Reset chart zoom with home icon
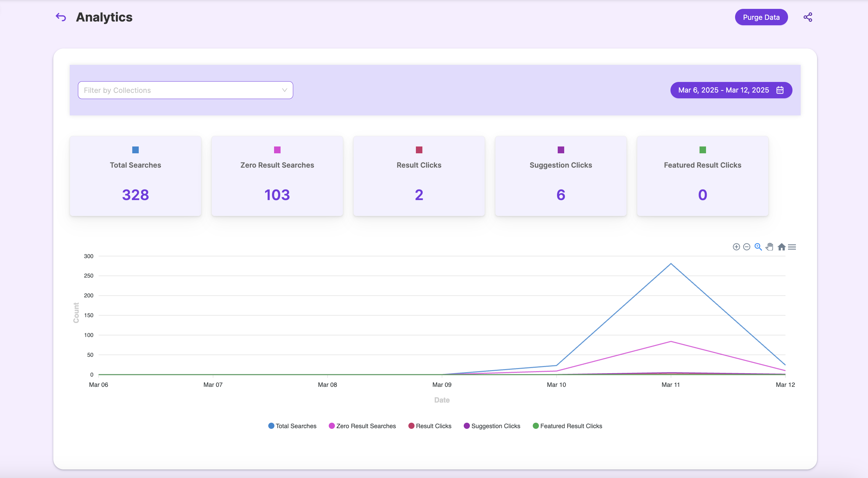Viewport: 868px width, 478px height. click(781, 247)
